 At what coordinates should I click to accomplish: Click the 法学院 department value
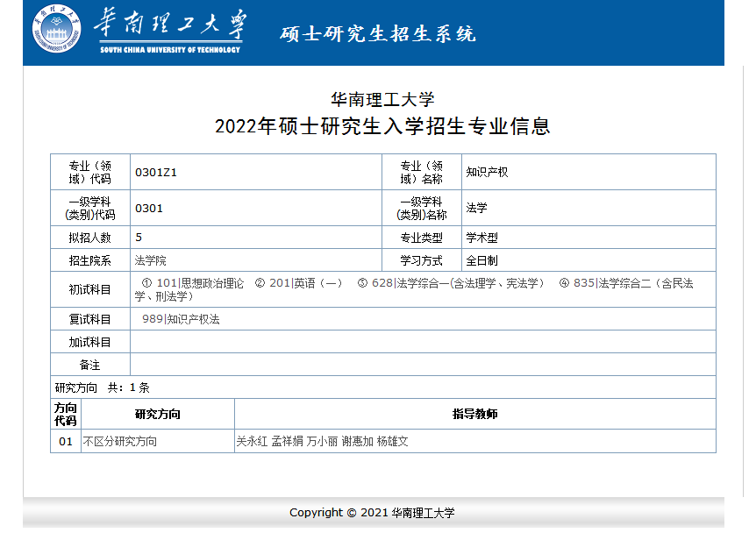[x=151, y=260]
